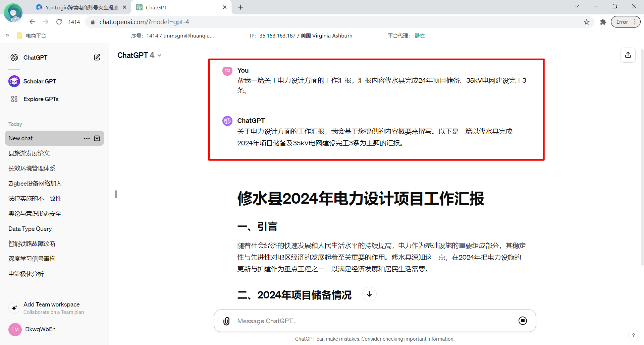
Task: Close the ChatGPT tab
Action: [224, 7]
